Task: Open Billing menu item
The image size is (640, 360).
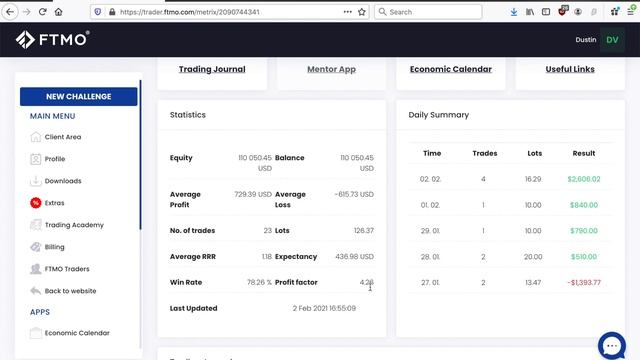Action: [54, 247]
